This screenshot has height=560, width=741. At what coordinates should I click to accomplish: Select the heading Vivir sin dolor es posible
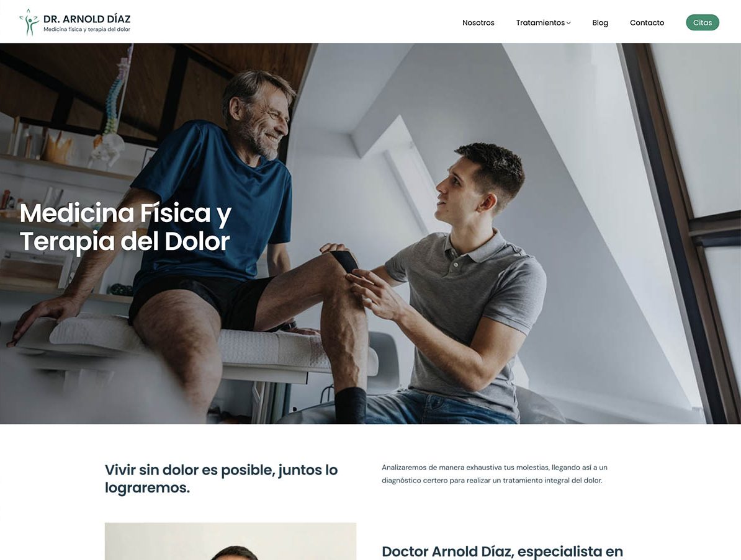point(221,479)
